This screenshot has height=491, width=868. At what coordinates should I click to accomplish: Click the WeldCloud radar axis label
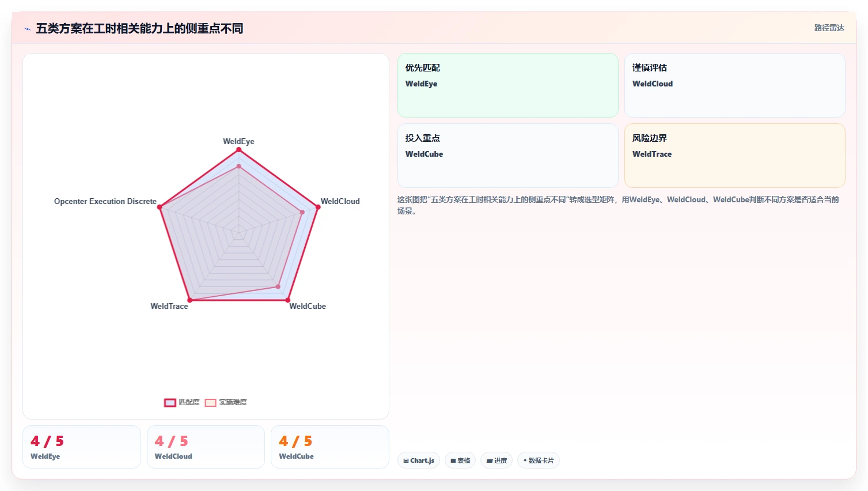click(x=340, y=201)
